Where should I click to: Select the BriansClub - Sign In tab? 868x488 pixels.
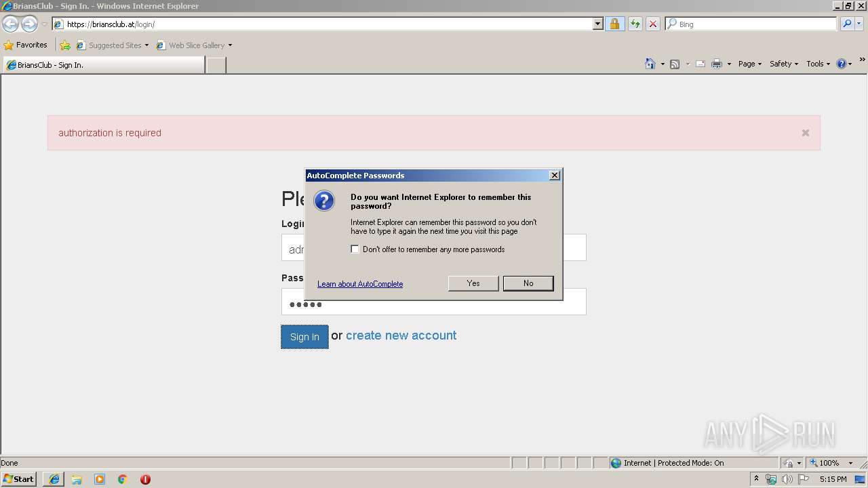[104, 65]
